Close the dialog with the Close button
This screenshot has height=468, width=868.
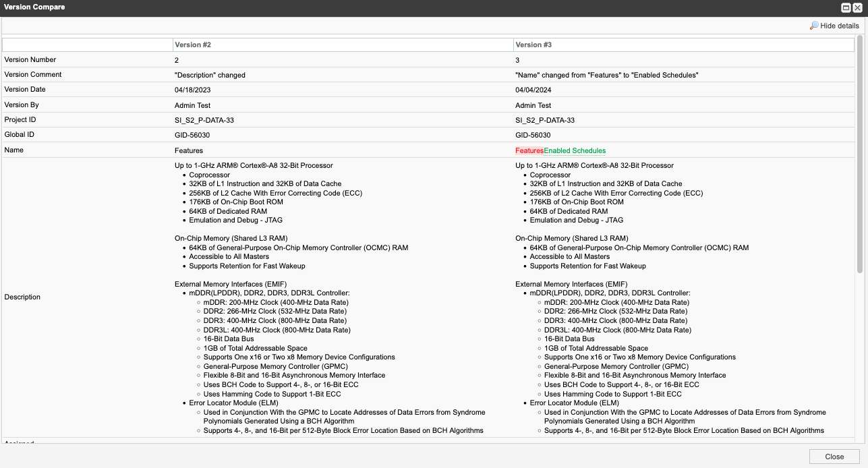[834, 457]
